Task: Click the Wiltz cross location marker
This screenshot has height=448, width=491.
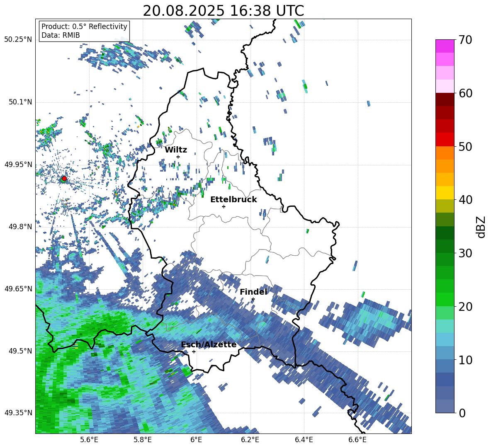Action: pos(178,157)
